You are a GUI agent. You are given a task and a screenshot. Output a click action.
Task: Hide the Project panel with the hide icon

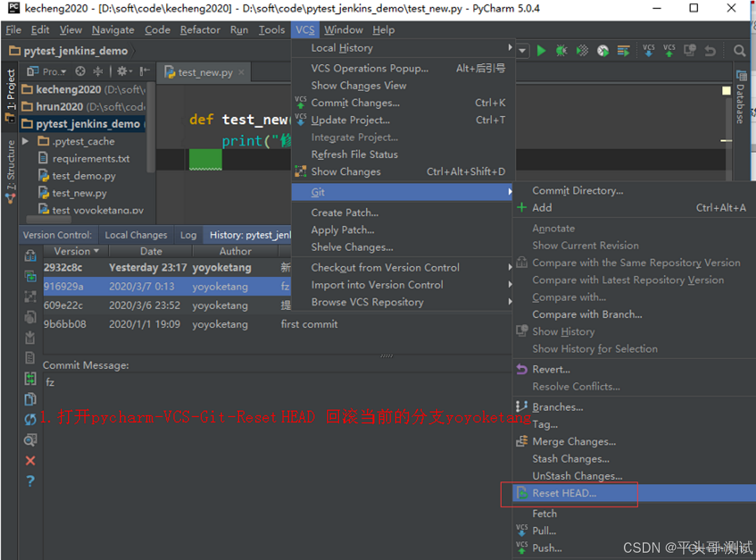[144, 72]
